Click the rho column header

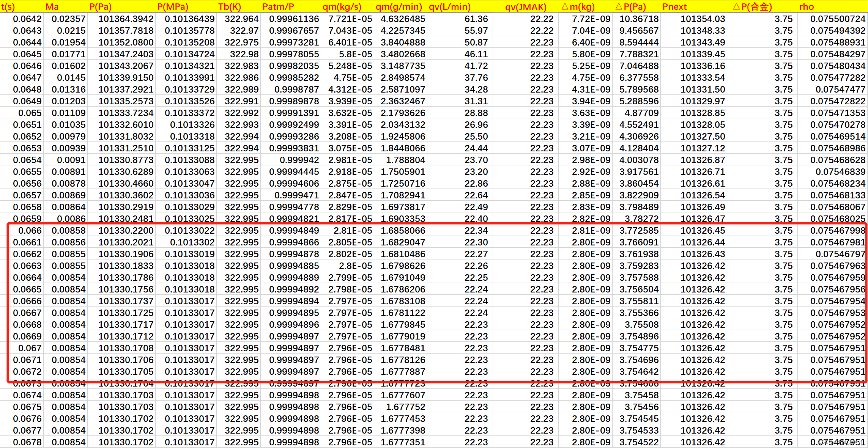tap(807, 6)
